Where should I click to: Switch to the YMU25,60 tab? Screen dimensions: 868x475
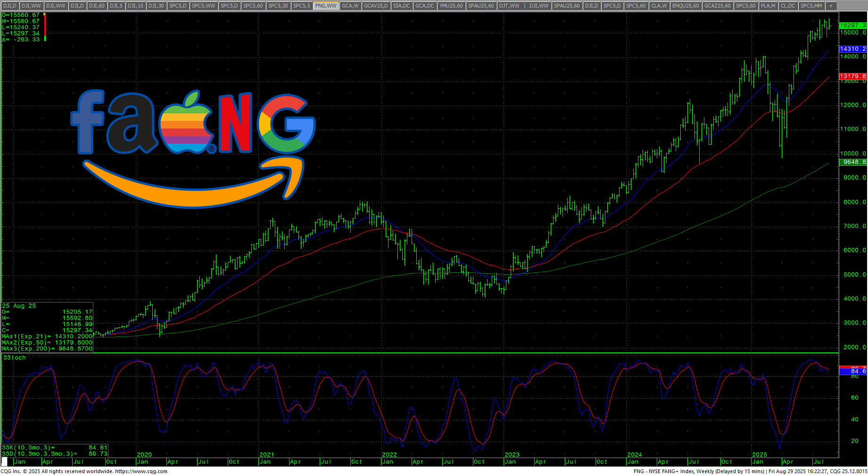[451, 6]
